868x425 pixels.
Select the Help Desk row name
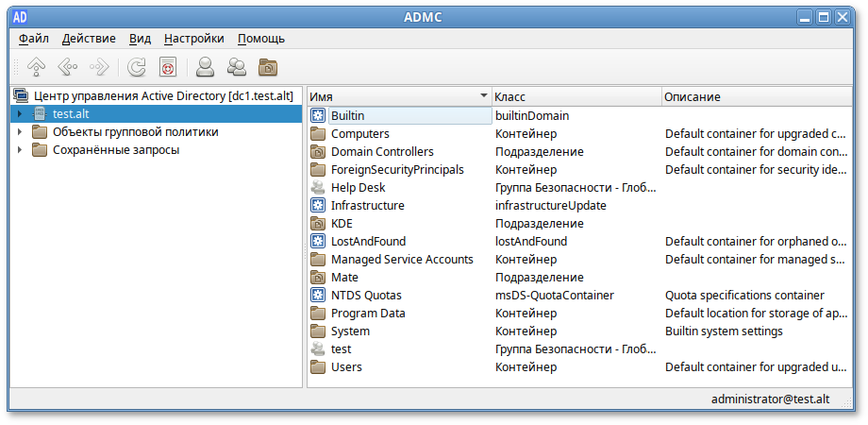click(359, 187)
